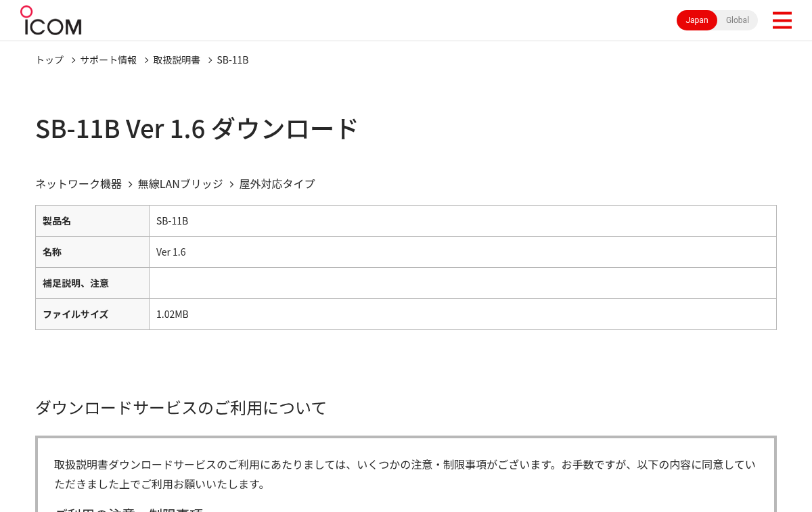Open 屋外対応タイプ category link
The height and width of the screenshot is (512, 812).
click(277, 184)
